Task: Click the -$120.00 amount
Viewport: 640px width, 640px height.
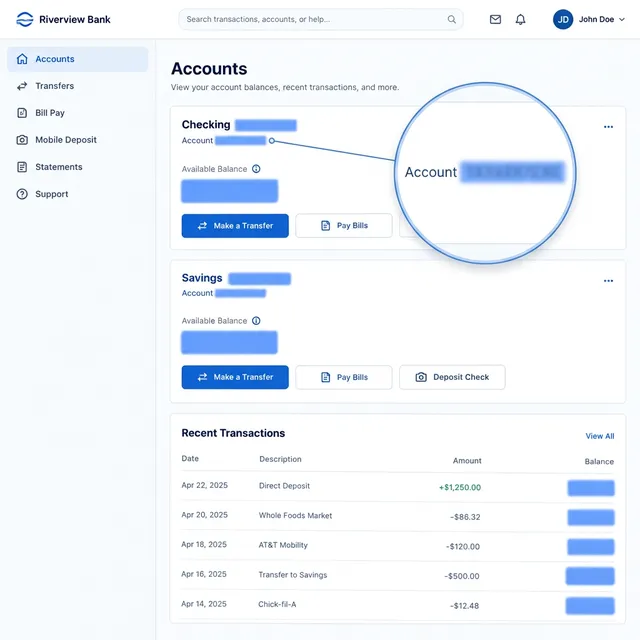Action: click(x=463, y=547)
